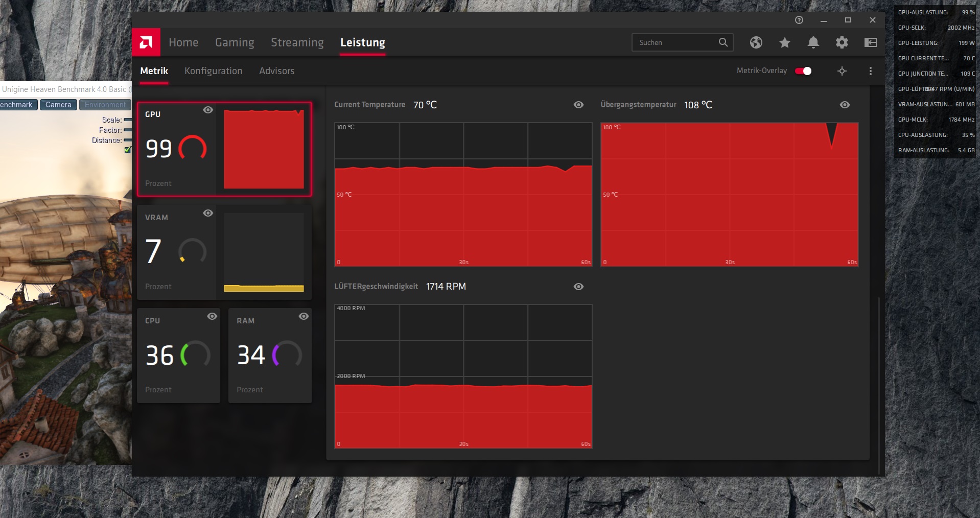The image size is (980, 518).
Task: Select the RAM usage metric card
Action: pyautogui.click(x=270, y=356)
